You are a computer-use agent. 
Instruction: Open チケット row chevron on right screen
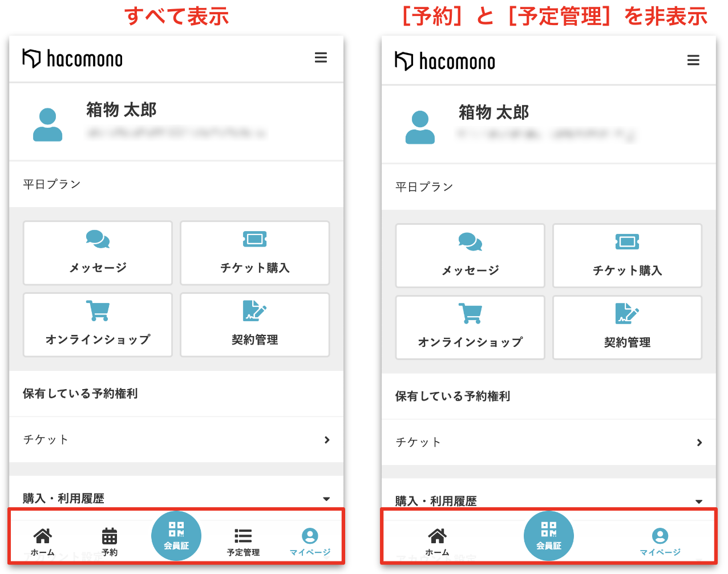point(699,443)
